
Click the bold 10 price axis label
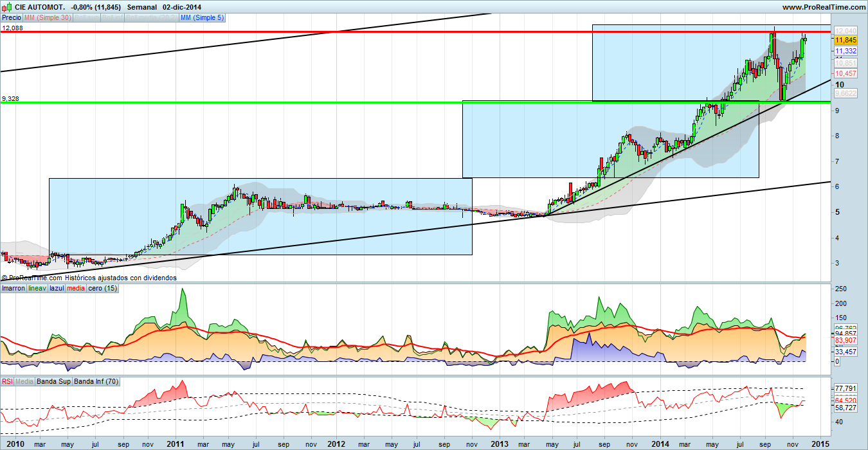click(x=839, y=84)
